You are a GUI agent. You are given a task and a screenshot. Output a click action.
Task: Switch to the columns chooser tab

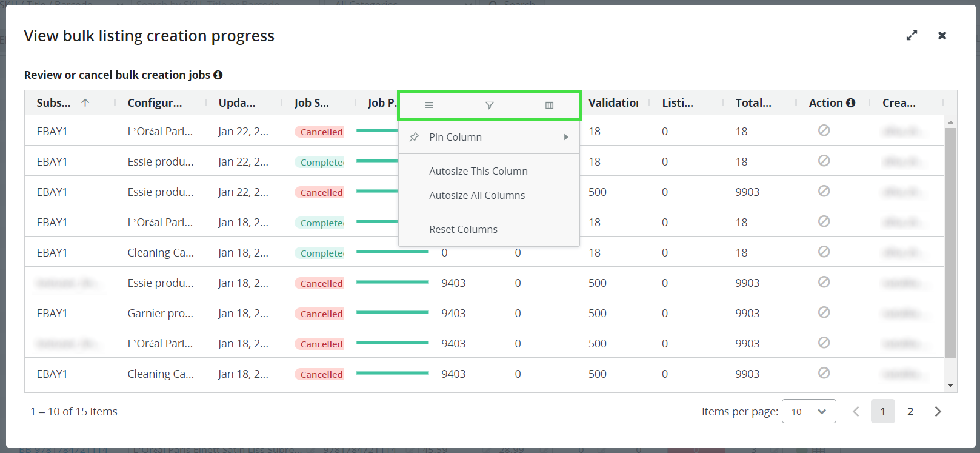pos(549,106)
